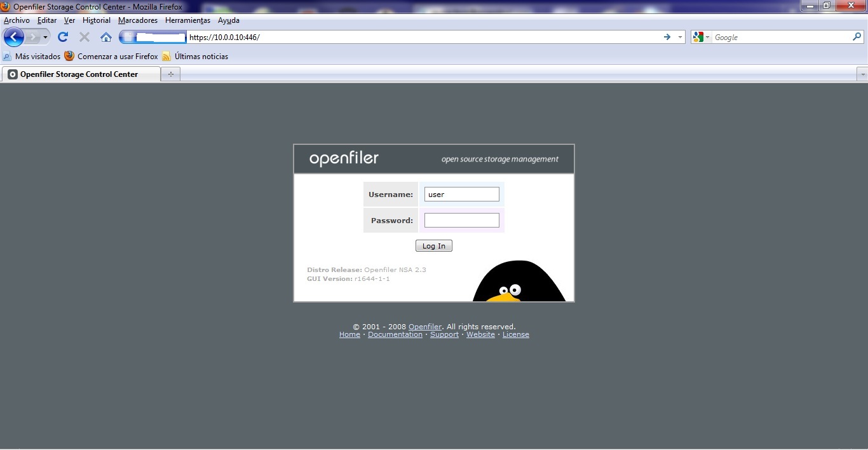Viewport: 868px width, 450px height.
Task: Open the address bar history dropdown
Action: tap(680, 37)
